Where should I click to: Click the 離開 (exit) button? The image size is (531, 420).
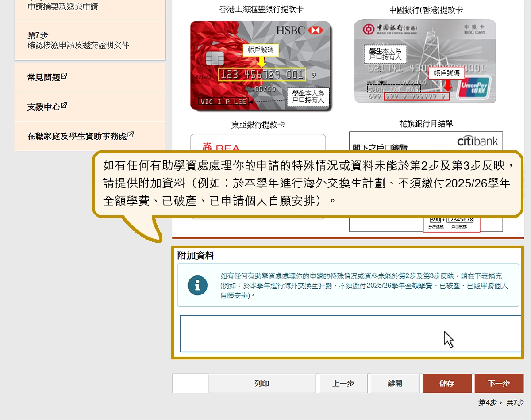pos(395,383)
